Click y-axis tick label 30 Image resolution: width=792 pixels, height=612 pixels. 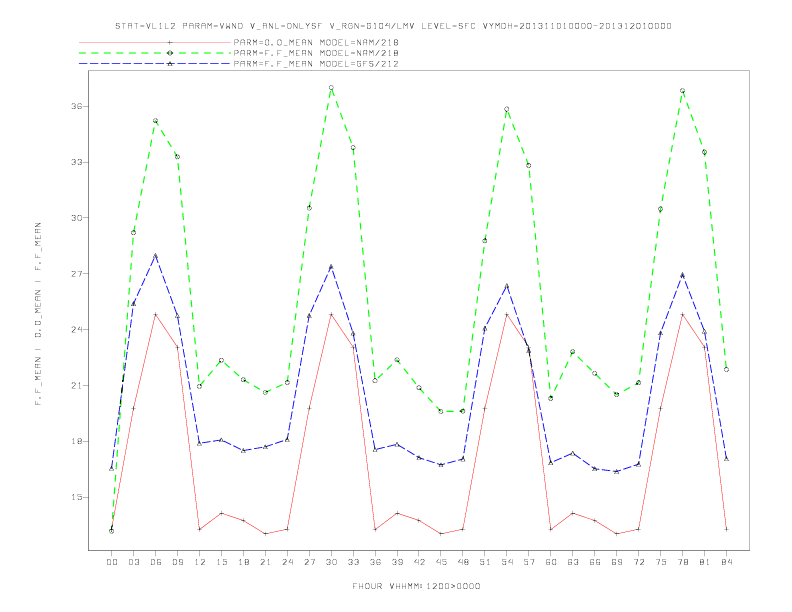click(77, 218)
